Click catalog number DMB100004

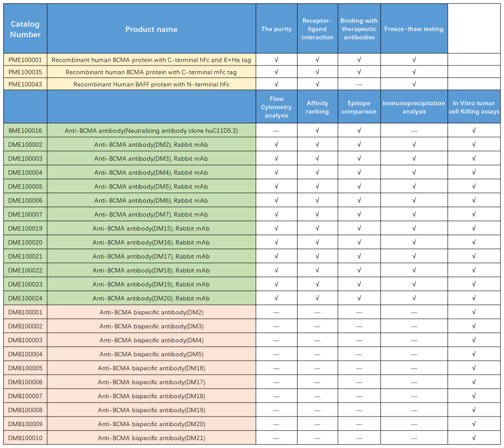point(25,354)
